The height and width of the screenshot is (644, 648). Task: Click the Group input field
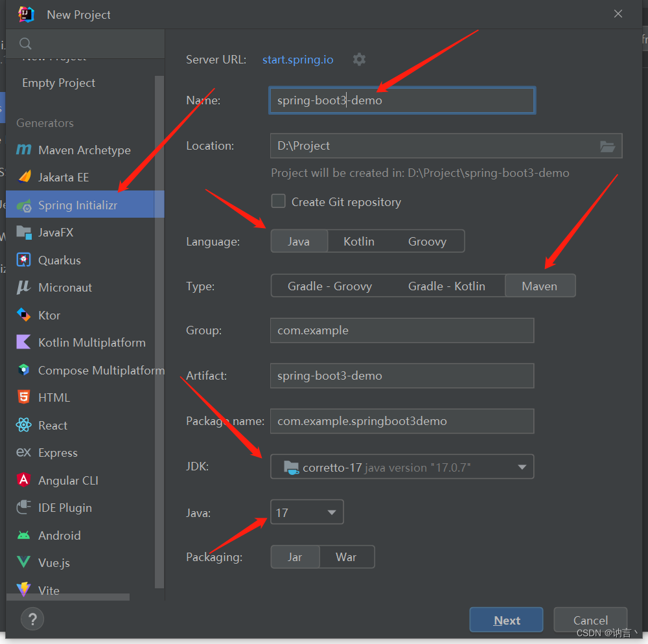click(x=402, y=330)
